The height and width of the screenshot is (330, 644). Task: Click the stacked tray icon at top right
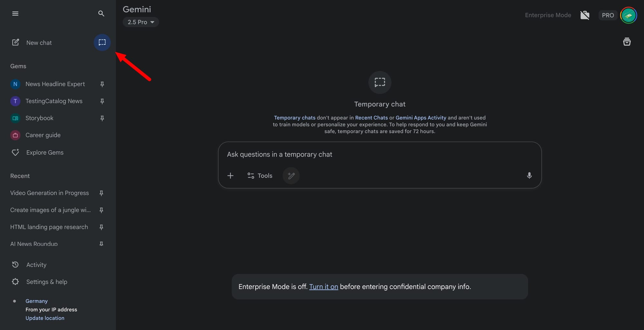627,42
